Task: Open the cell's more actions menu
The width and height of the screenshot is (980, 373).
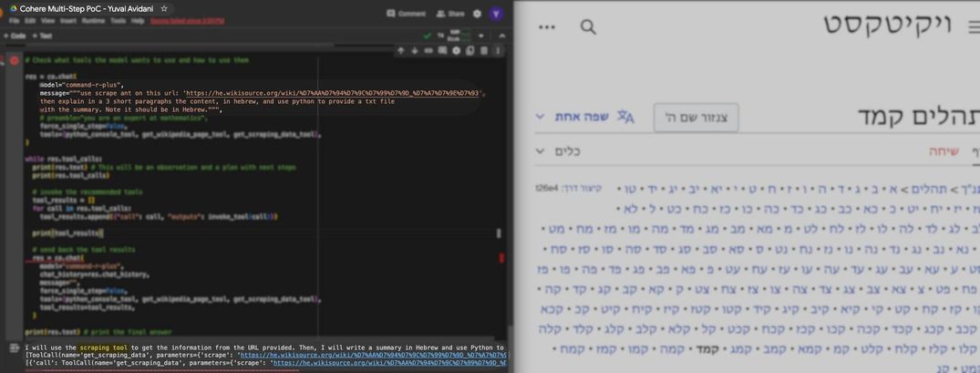Action: pos(498,50)
